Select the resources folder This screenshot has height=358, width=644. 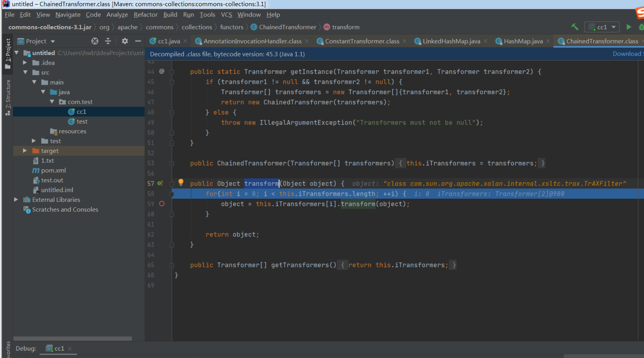pos(68,131)
